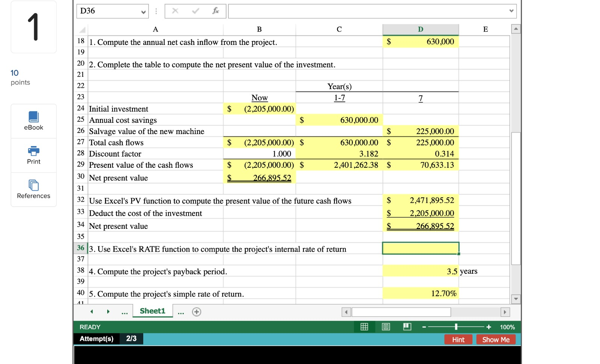The image size is (600, 364).
Task: Click the select-all corner triangle
Action: pos(82,30)
